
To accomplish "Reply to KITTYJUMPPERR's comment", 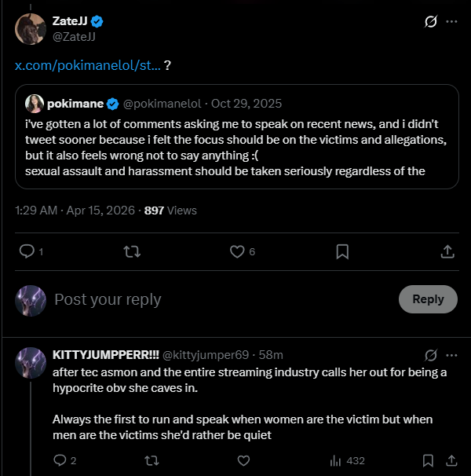I will point(60,460).
